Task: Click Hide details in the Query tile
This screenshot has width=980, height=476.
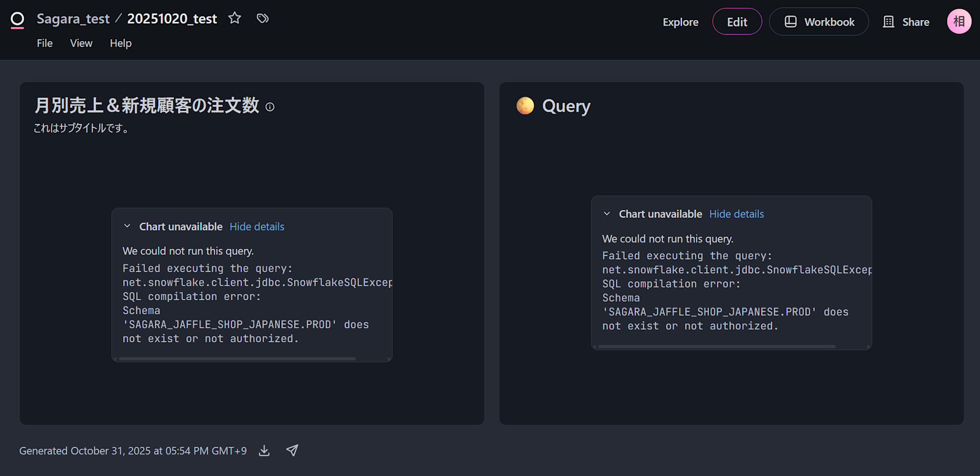Action: coord(736,214)
